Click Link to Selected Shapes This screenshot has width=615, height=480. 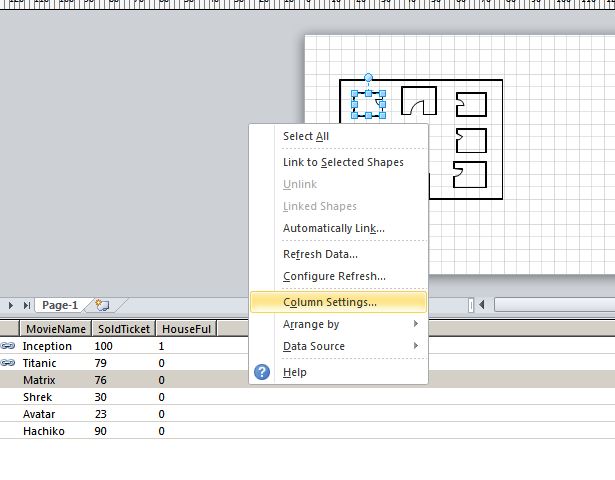(x=338, y=162)
